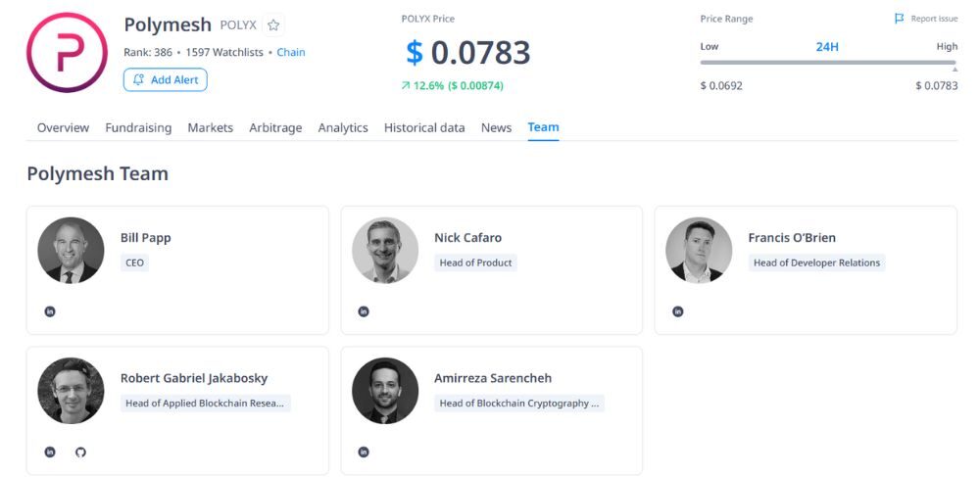Open the Historical data tab
980x477 pixels.
[x=424, y=127]
